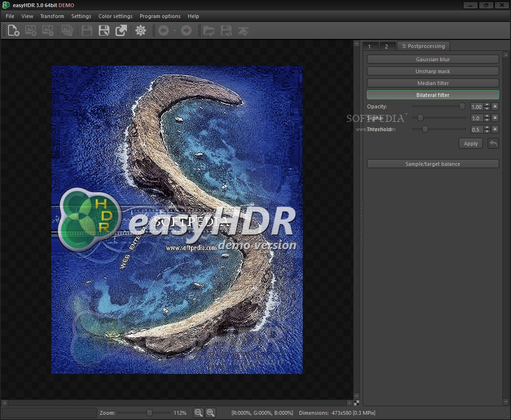The height and width of the screenshot is (420, 511).
Task: Expand the Gaussian blur section
Action: 433,59
